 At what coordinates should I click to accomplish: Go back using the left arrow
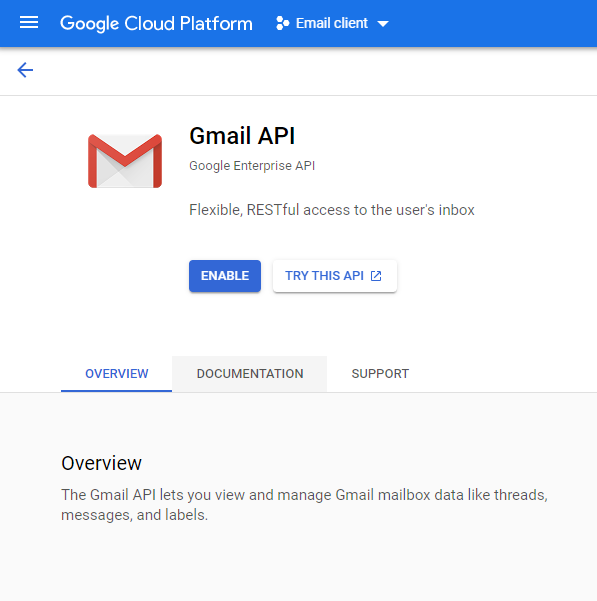coord(25,70)
